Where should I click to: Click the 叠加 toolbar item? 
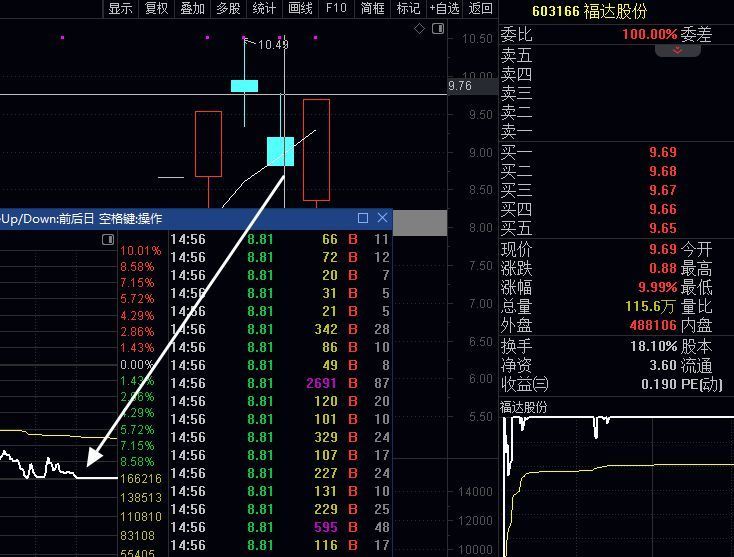point(192,8)
